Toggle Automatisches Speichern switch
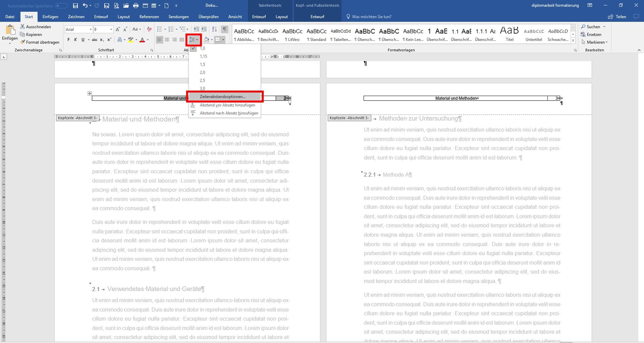 (x=61, y=5)
